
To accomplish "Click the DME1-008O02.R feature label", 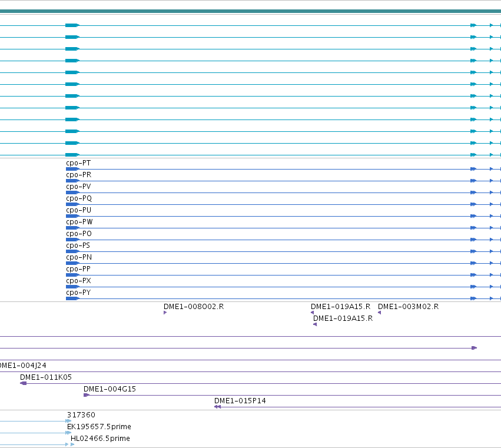I will [194, 307].
